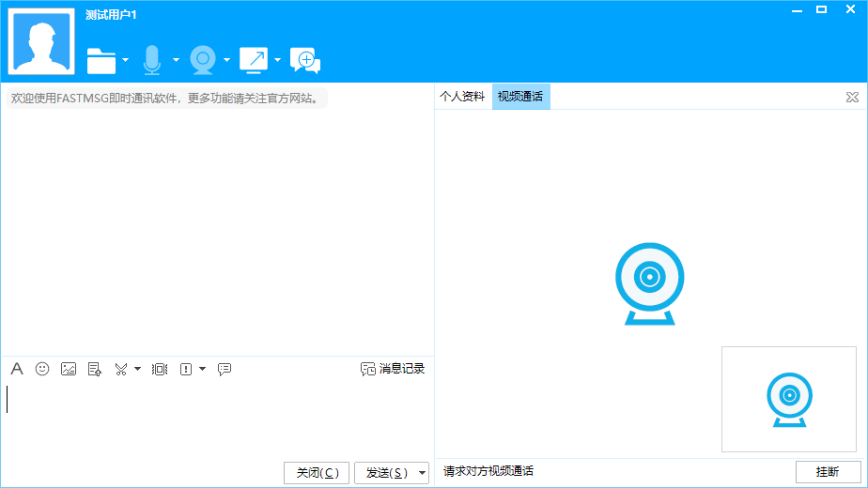
Task: Click the quick reply speech bubble icon
Action: [225, 369]
